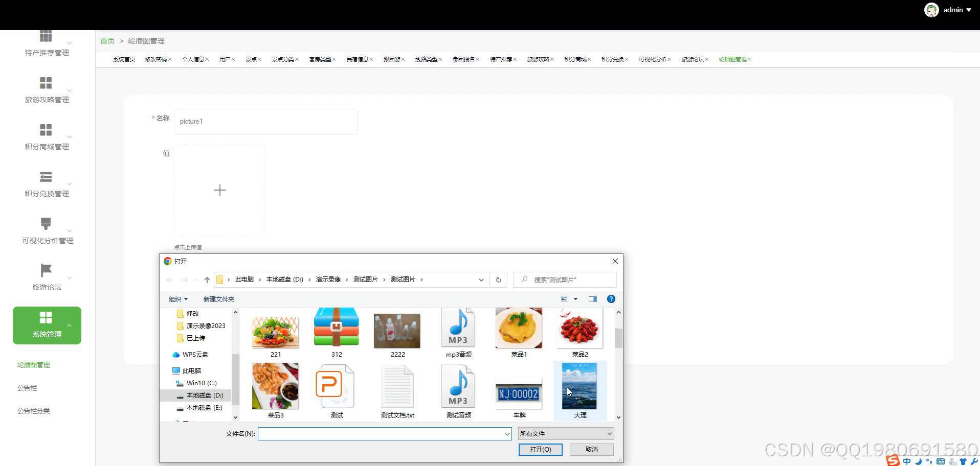Select the 大理 image file

click(580, 391)
